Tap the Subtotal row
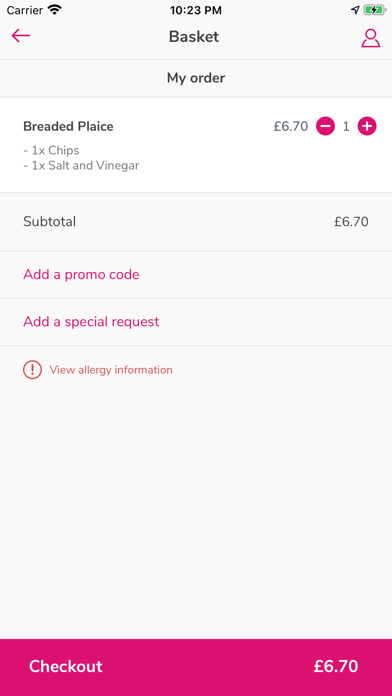Screen dimensions: 392x696 196,221
